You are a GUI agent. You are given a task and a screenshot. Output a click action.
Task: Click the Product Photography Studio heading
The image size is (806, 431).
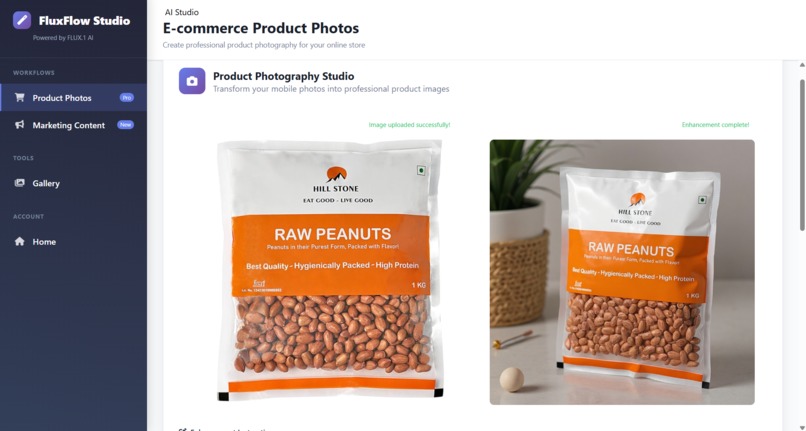[x=284, y=76]
